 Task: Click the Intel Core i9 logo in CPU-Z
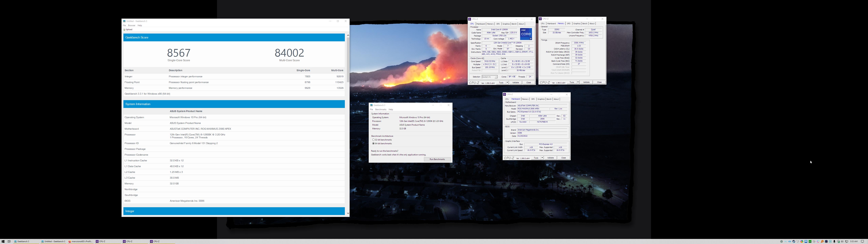[x=526, y=34]
